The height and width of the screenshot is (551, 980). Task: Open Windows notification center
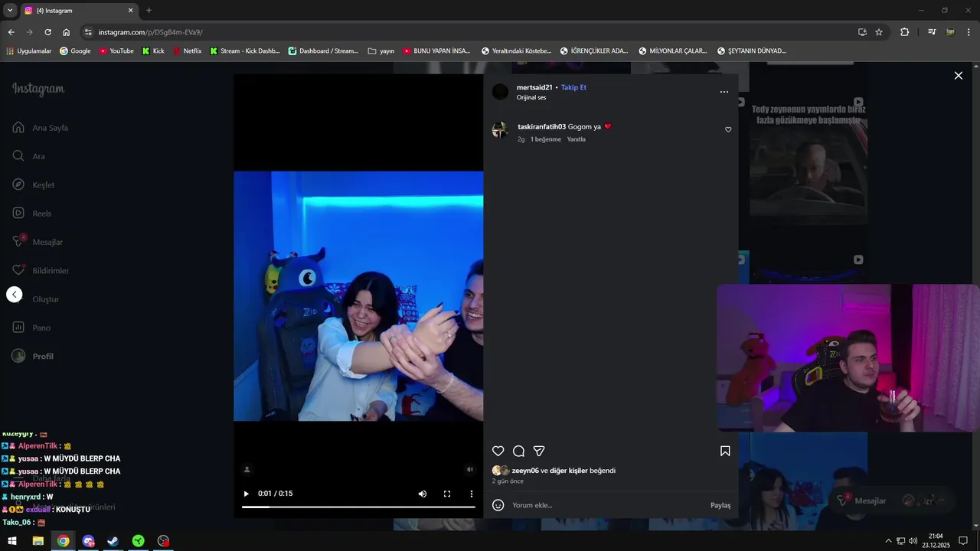pos(963,541)
